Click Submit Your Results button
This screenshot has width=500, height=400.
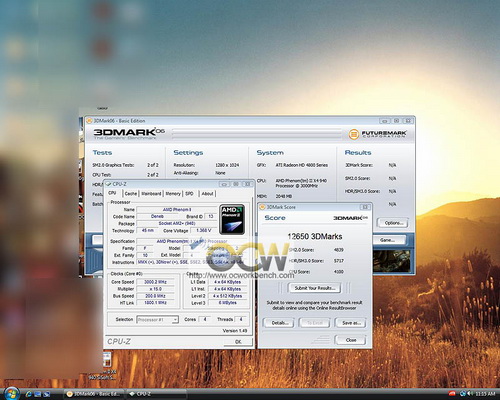[314, 288]
